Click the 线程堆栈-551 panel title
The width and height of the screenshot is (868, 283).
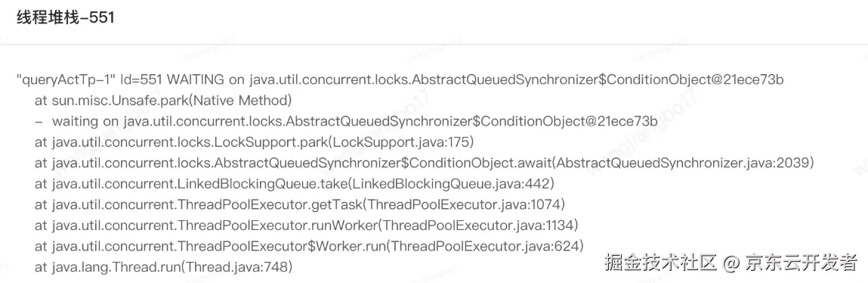[x=65, y=17]
